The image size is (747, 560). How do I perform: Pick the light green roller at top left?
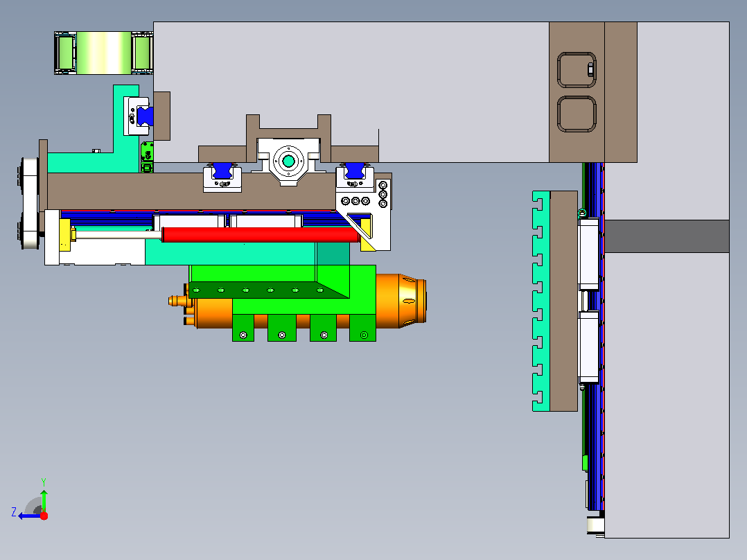tap(103, 53)
